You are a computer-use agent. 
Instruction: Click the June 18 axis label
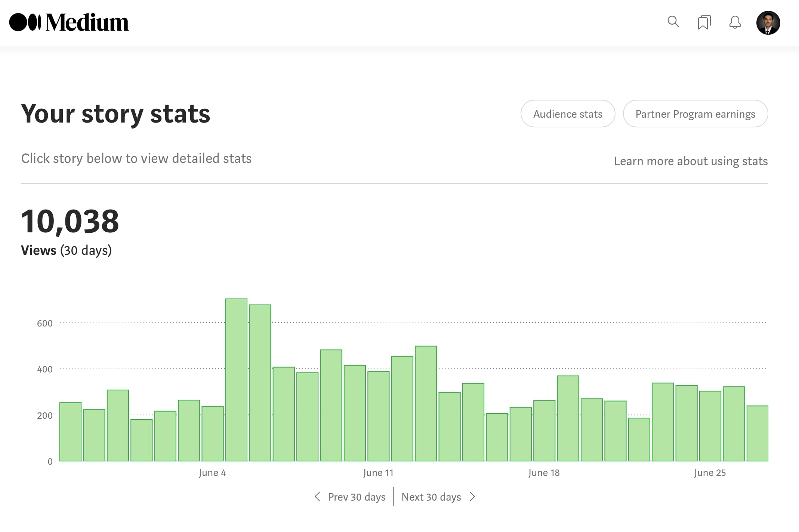point(544,473)
